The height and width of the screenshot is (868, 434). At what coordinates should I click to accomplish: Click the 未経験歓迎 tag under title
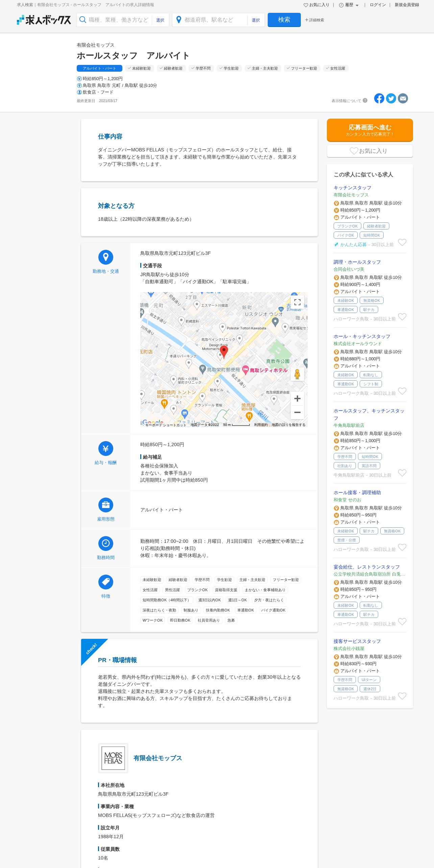pyautogui.click(x=140, y=68)
